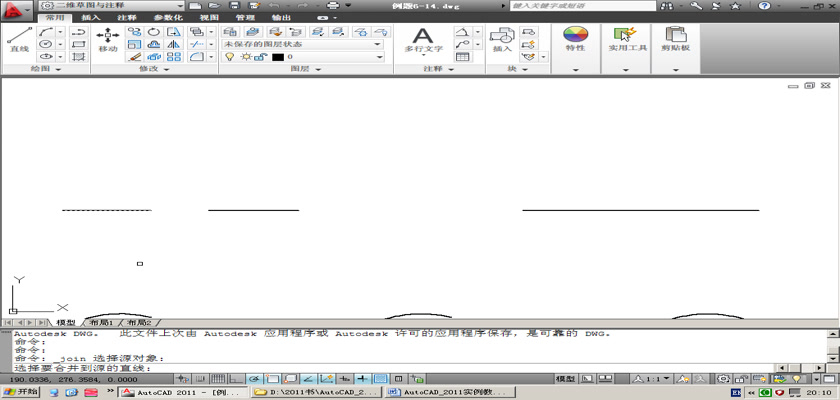Viewport: 840px width, 400px height.
Task: Click the 模型 button in status bar
Action: 565,379
